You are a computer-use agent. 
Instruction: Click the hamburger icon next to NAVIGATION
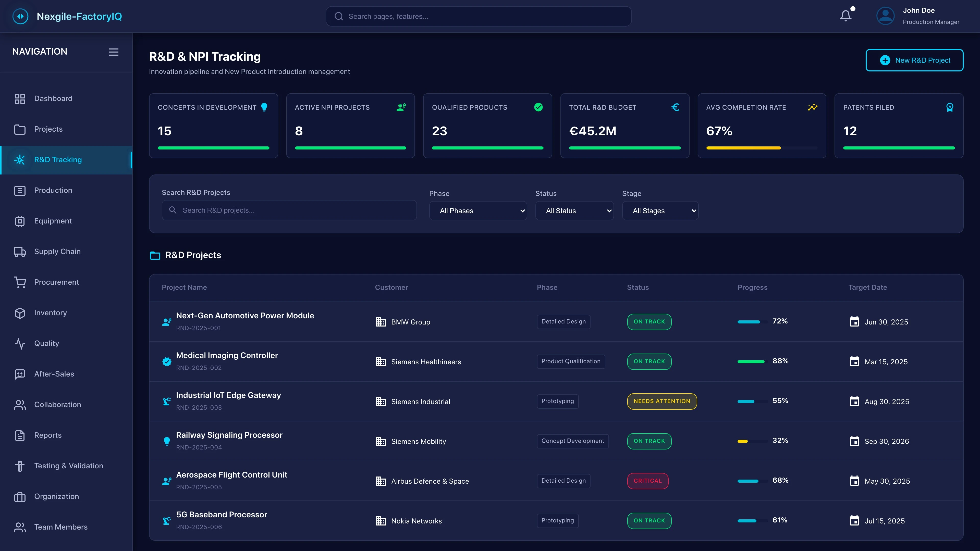click(x=113, y=52)
